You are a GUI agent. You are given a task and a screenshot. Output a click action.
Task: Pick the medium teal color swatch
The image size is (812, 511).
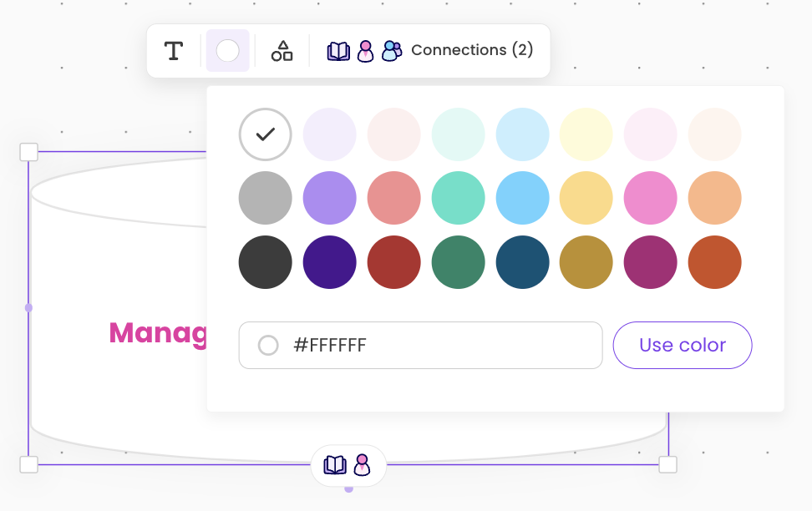(x=459, y=198)
